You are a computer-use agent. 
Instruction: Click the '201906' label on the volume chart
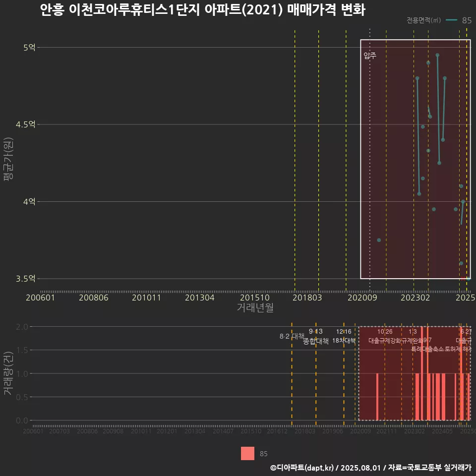pos(332,431)
